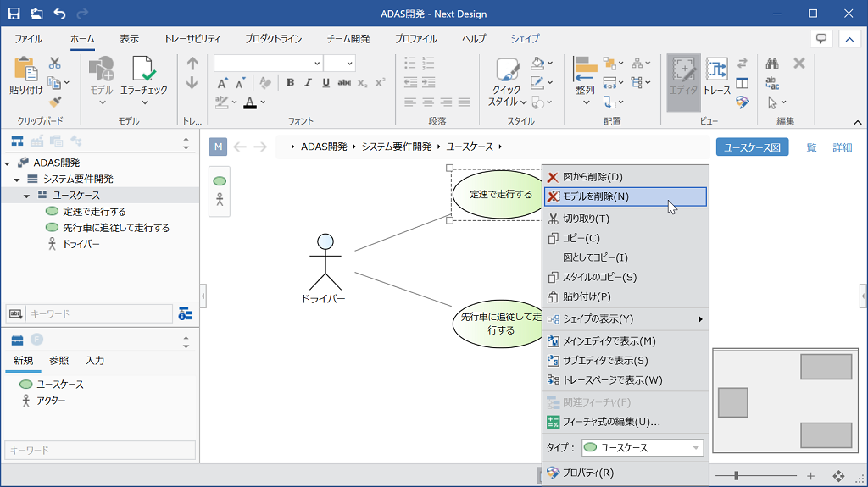The height and width of the screenshot is (487, 868).
Task: Open the font name dropdown
Action: coord(317,63)
